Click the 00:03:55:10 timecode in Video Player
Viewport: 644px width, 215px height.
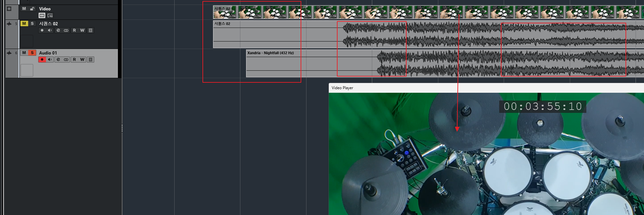point(543,106)
